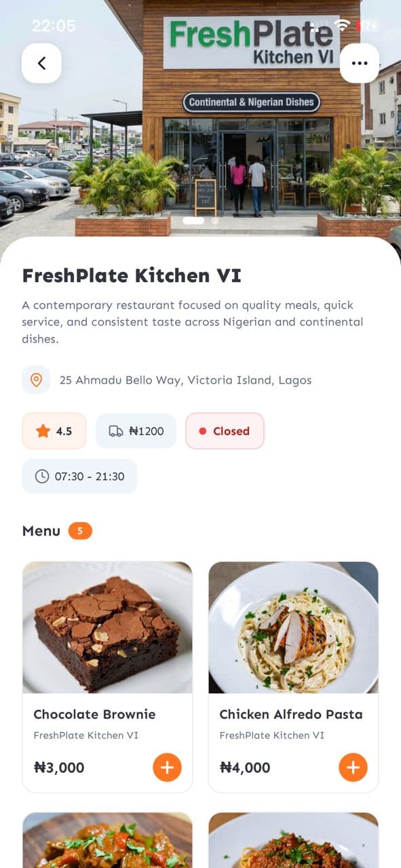Select the star rating icon
Image resolution: width=401 pixels, height=868 pixels.
pyautogui.click(x=42, y=431)
